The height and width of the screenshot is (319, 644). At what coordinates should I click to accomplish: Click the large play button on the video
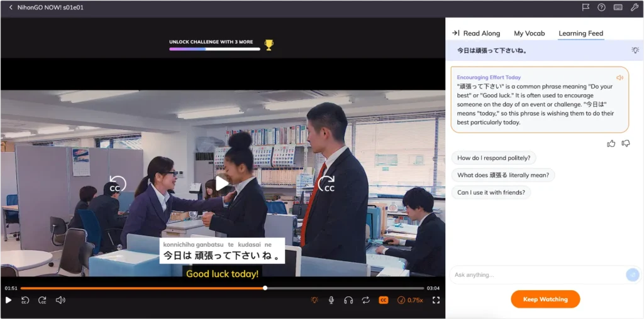pyautogui.click(x=222, y=183)
